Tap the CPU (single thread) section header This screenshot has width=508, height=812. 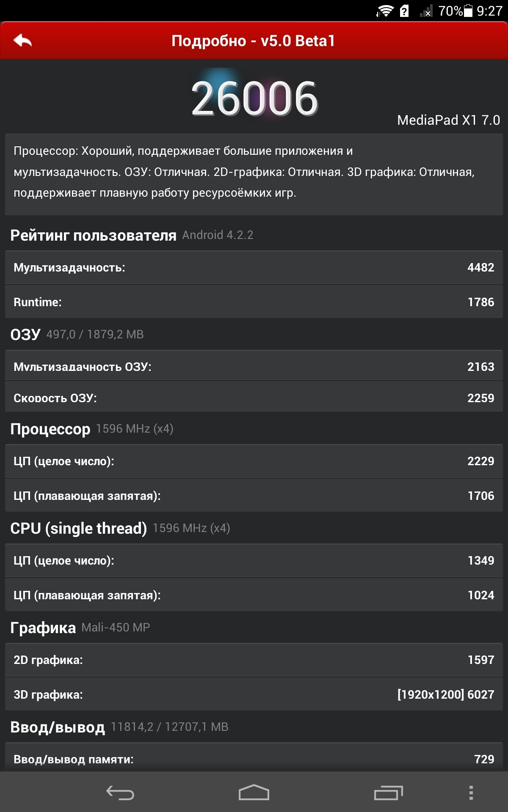pos(79,528)
